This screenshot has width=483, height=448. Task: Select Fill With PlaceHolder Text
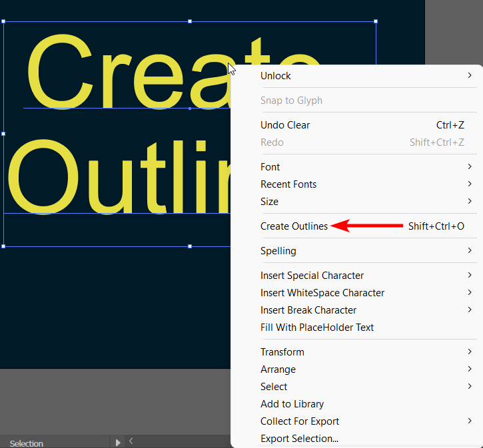317,328
